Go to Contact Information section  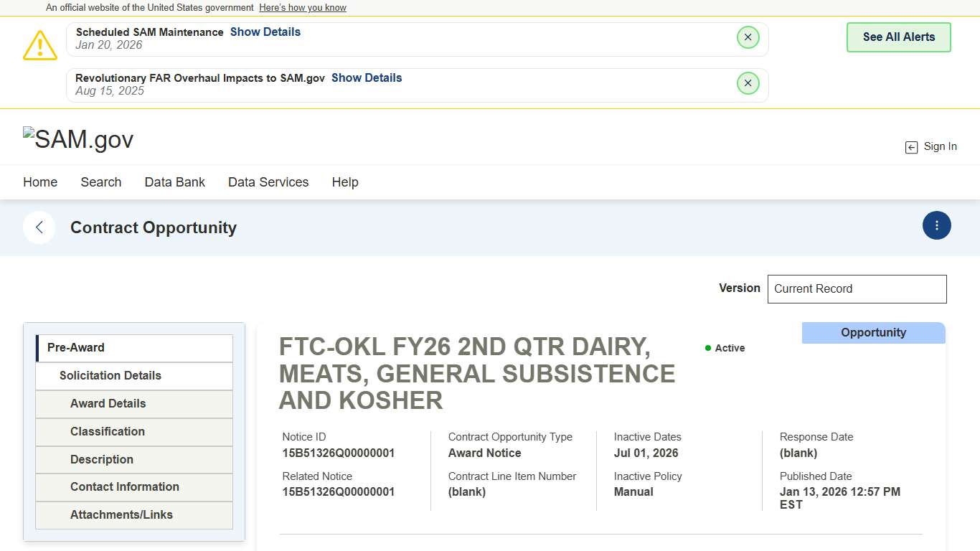[125, 487]
